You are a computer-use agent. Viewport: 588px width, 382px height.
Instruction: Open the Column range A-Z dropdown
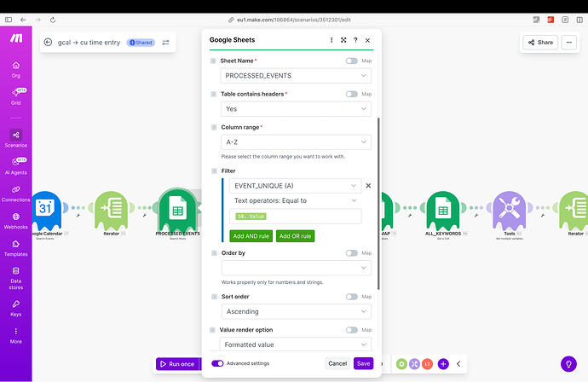[296, 142]
